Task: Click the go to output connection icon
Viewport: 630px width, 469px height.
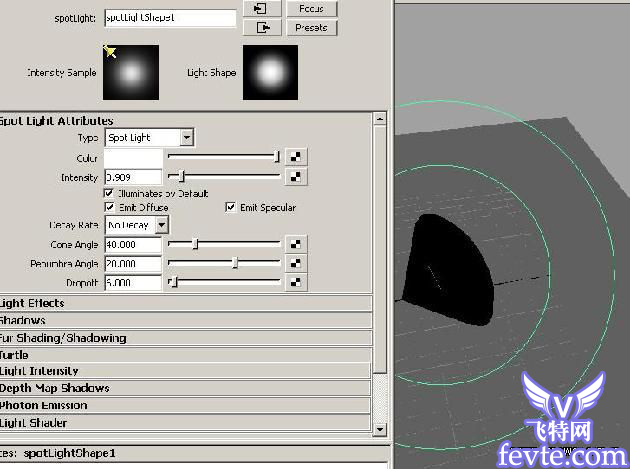Action: point(261,28)
